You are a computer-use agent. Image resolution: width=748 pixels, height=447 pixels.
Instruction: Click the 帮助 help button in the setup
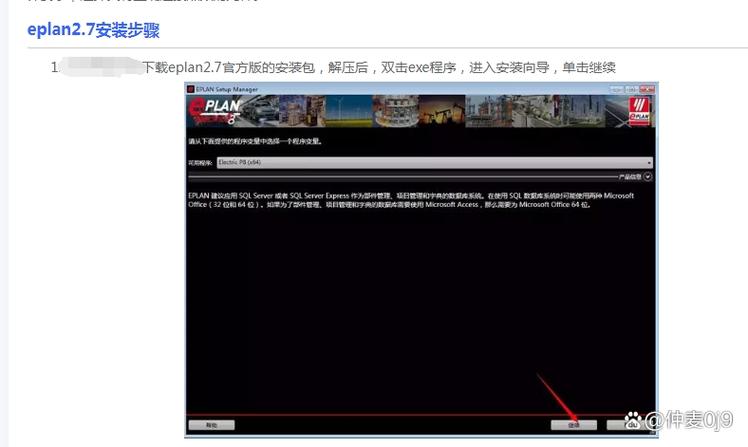click(x=211, y=425)
